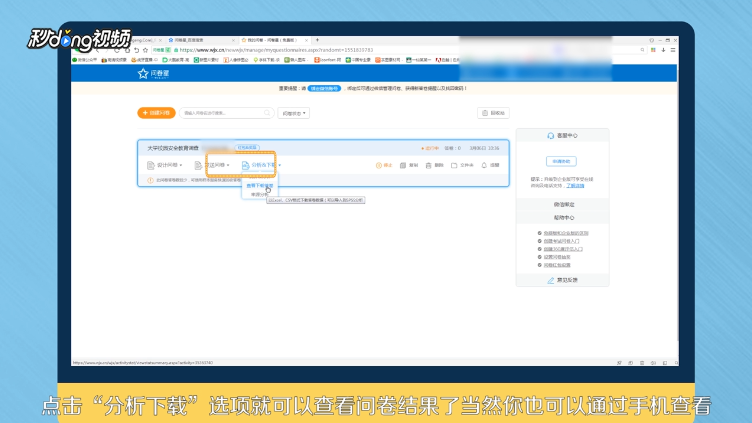This screenshot has width=752, height=423.
Task: Click the blue 绑定微信账号 pill in notice bar
Action: click(x=324, y=88)
